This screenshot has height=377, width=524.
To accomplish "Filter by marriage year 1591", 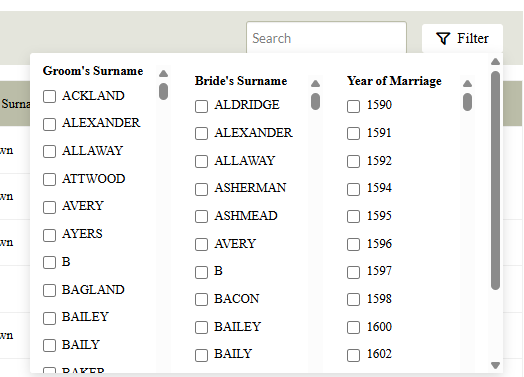I will (354, 133).
